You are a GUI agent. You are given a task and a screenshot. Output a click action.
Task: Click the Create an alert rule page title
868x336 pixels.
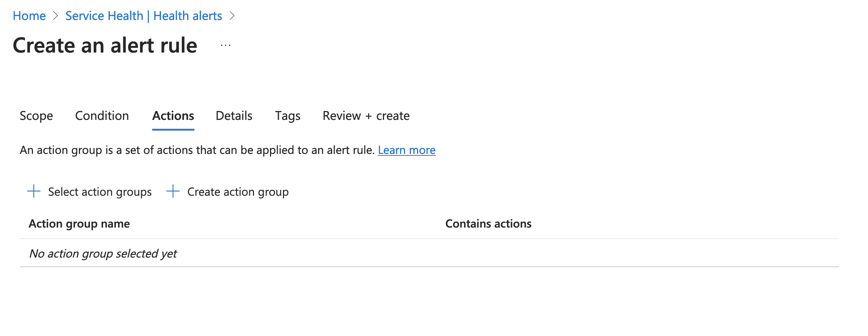[105, 45]
